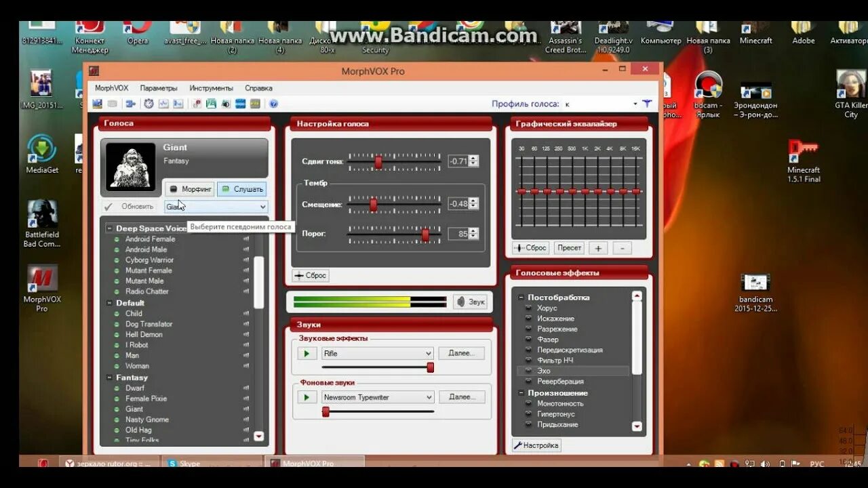Image resolution: width=868 pixels, height=488 pixels.
Task: Collapse the Default voices group
Action: tap(109, 303)
